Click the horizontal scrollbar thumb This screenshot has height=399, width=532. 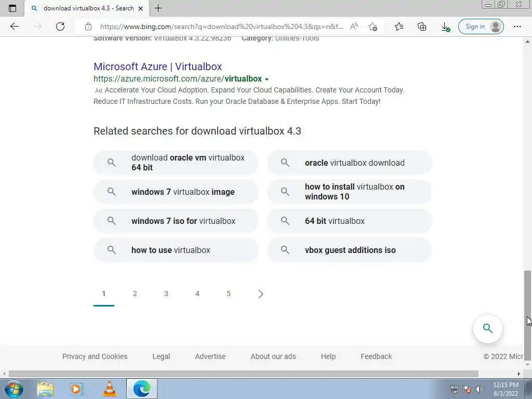tap(244, 374)
